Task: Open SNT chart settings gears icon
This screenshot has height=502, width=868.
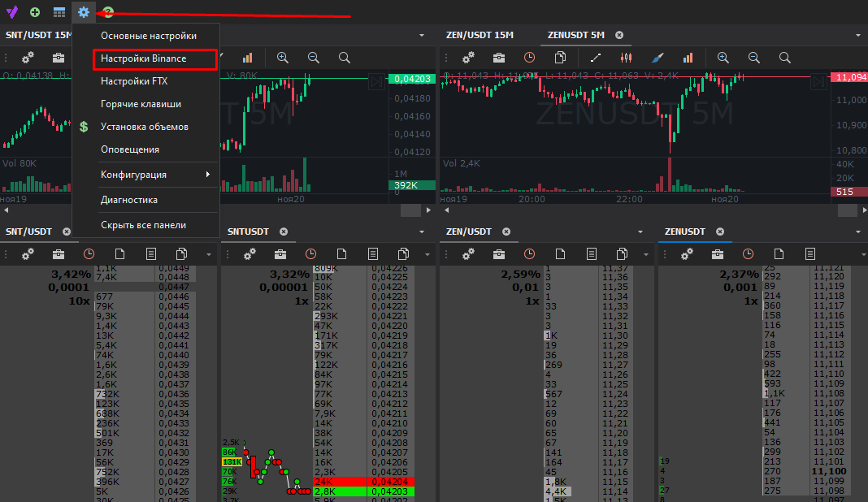Action: [x=28, y=58]
